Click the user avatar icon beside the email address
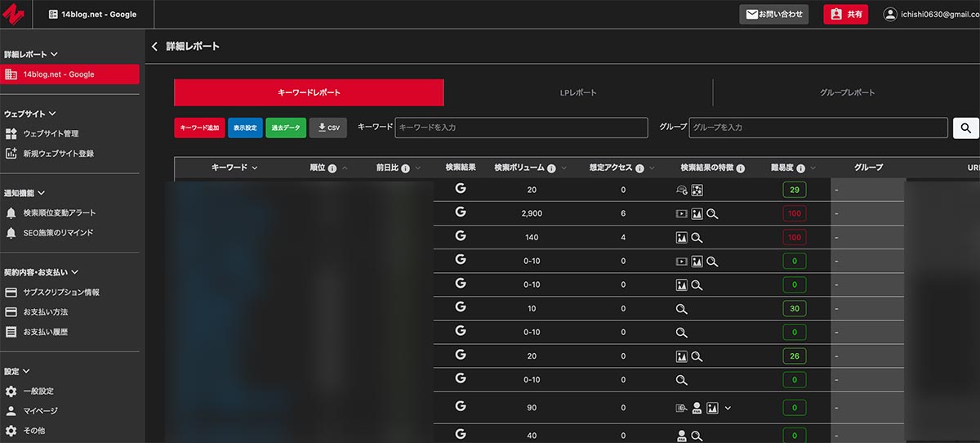The image size is (980, 443). click(890, 15)
